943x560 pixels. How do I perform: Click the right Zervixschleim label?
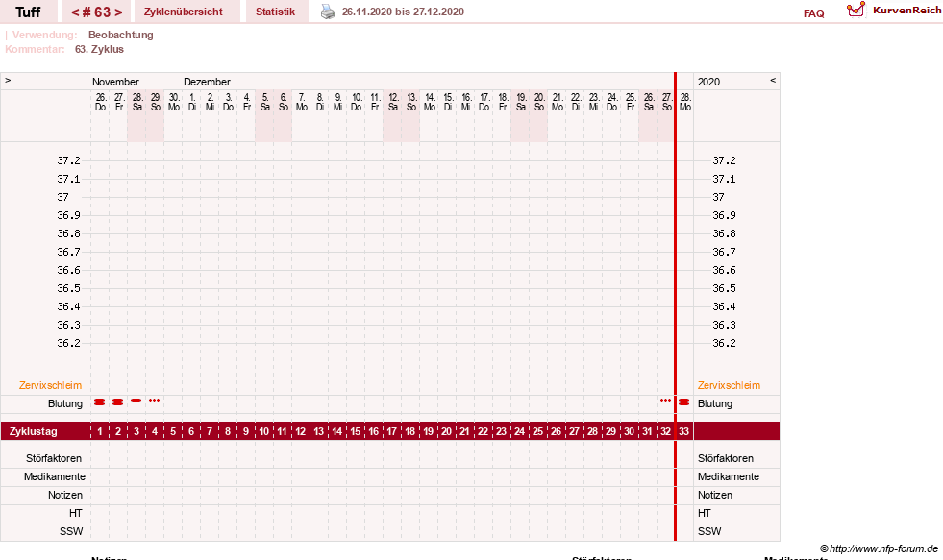[729, 385]
